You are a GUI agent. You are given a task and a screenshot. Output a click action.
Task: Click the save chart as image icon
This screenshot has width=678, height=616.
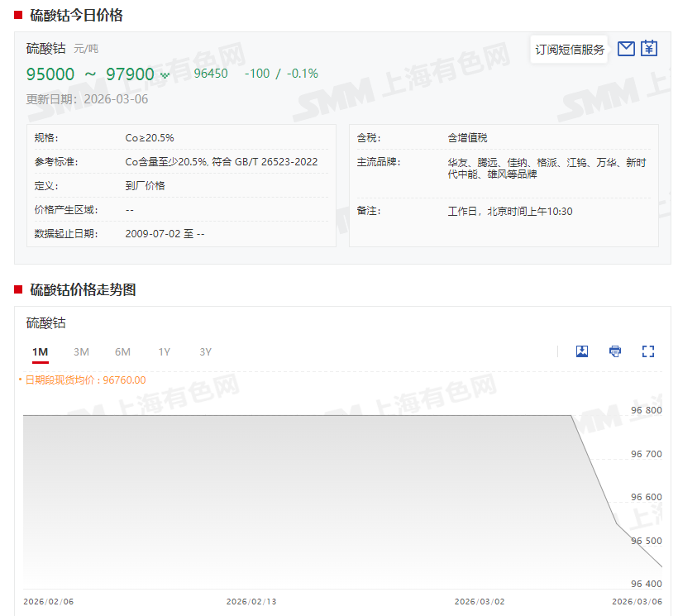point(582,351)
